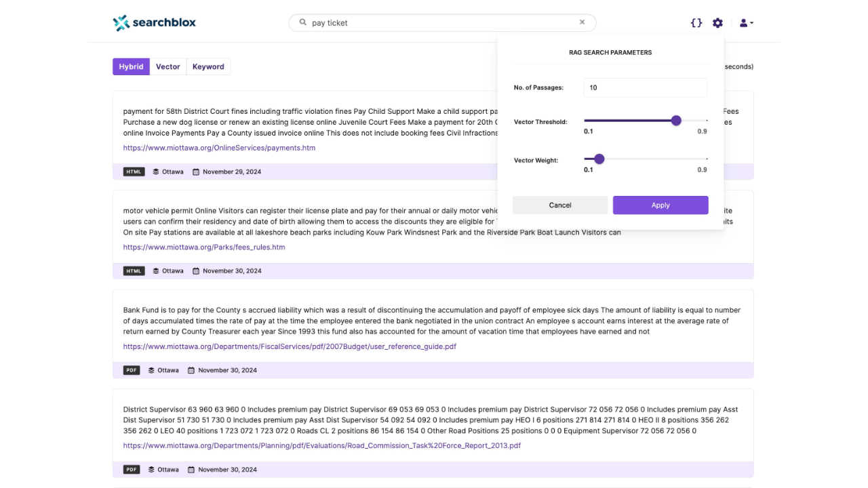This screenshot has height=488, width=868.
Task: Select the Hybrid search tab
Action: 131,66
